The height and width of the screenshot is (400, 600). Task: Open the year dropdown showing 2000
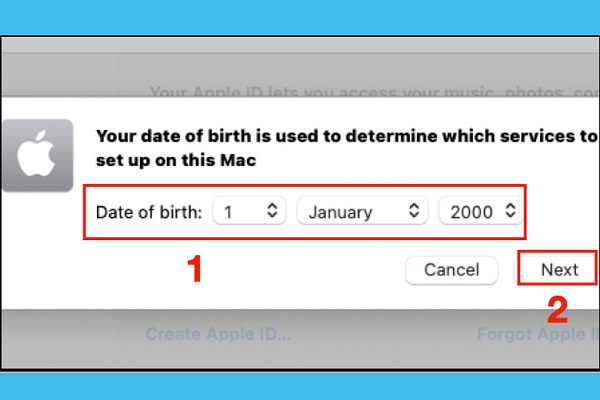click(480, 212)
